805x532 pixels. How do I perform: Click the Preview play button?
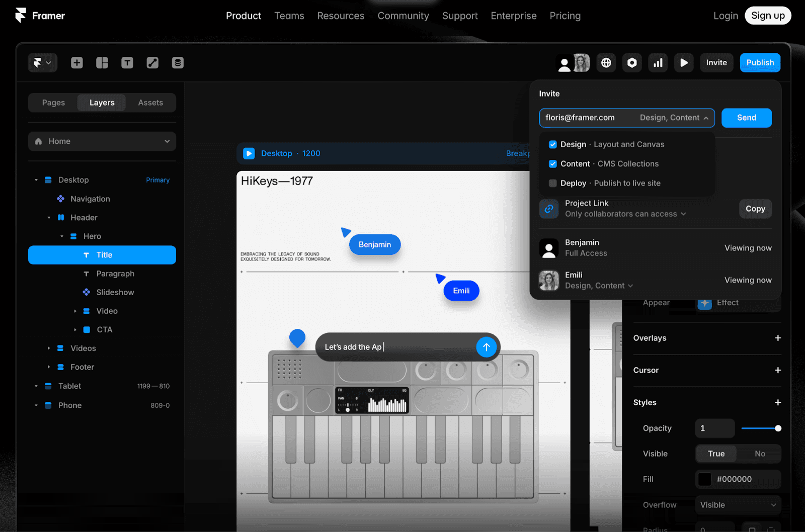point(684,63)
